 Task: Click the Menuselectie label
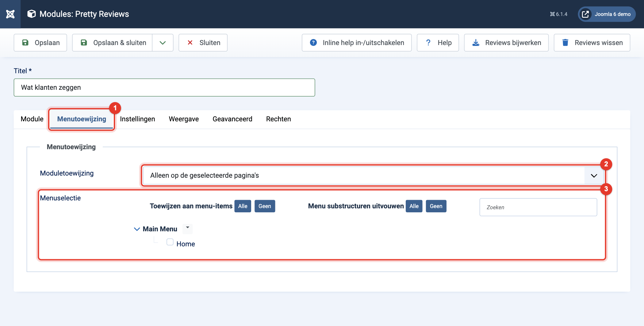[x=60, y=198]
